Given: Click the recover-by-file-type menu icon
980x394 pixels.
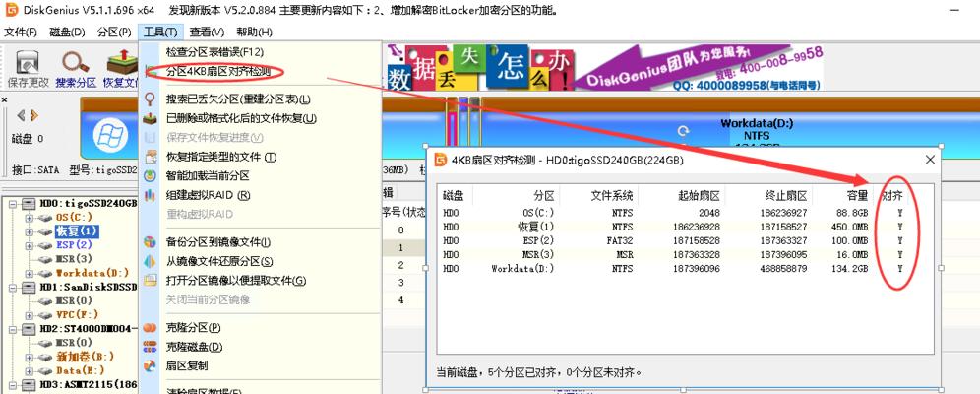Looking at the screenshot, I should point(150,157).
